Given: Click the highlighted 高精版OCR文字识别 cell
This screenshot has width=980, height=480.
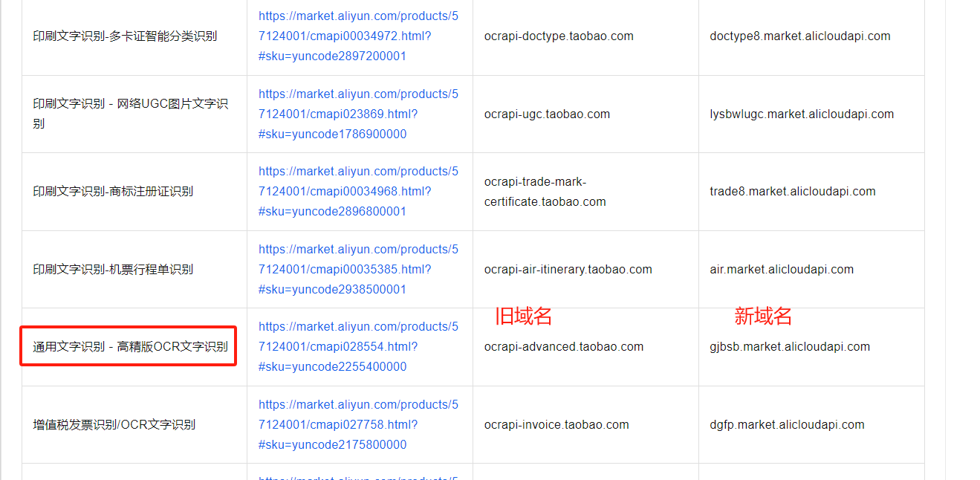Looking at the screenshot, I should click(x=129, y=346).
